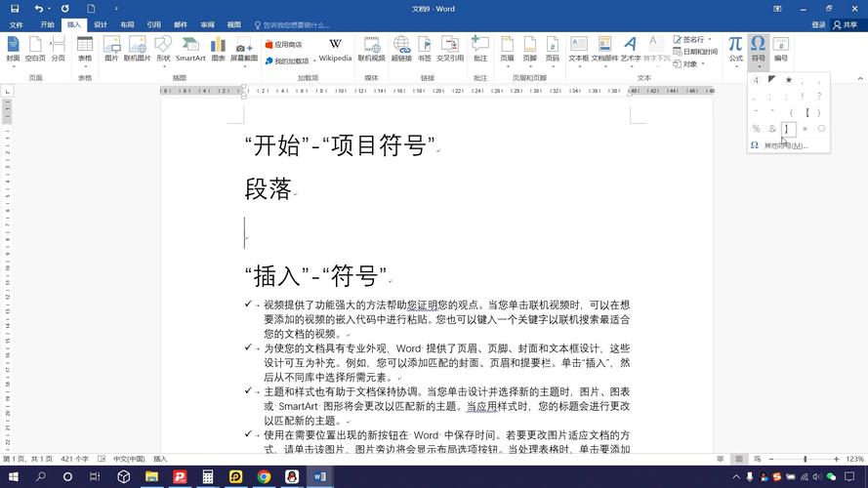This screenshot has width=868, height=488.
Task: Switch to the References (引用) tab
Action: pyautogui.click(x=153, y=25)
